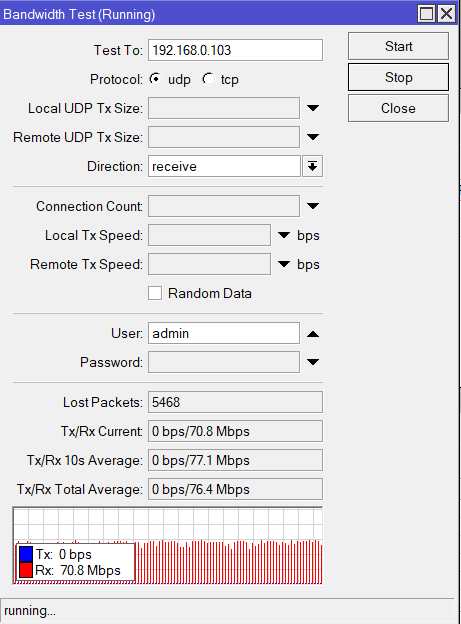Expand the Local Tx Speed arrow
The height and width of the screenshot is (624, 461).
point(283,235)
